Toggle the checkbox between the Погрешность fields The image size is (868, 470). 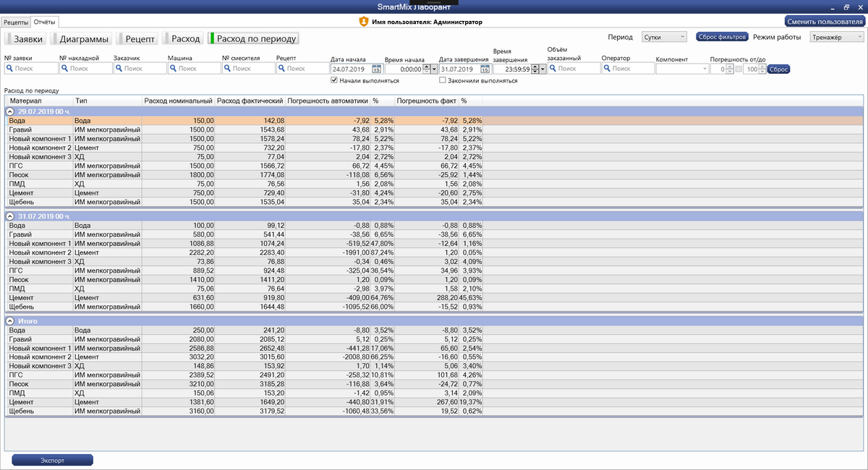pos(739,69)
